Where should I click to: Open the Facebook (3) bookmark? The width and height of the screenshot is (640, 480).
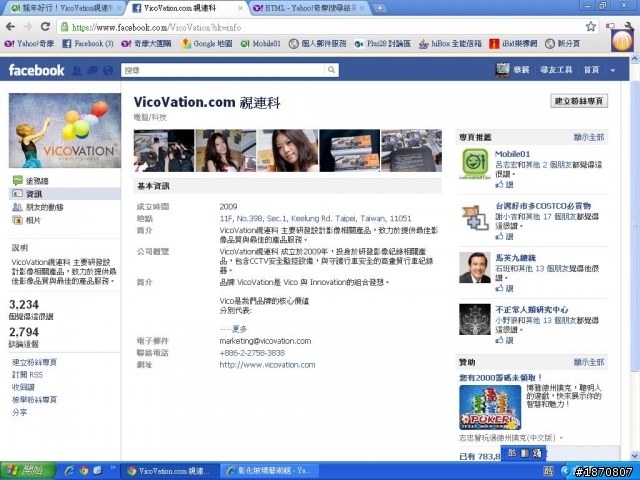coord(87,44)
